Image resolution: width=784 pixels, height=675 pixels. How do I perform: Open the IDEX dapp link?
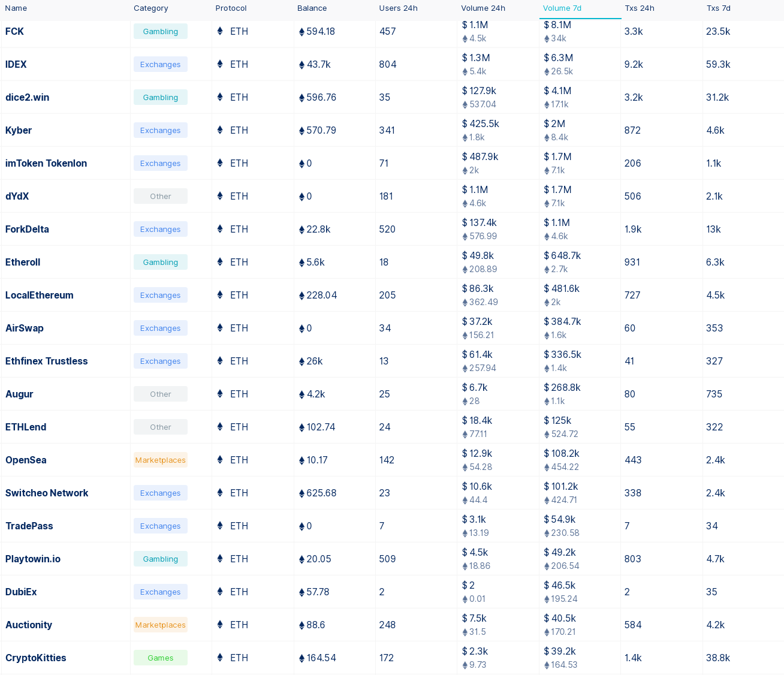point(16,64)
